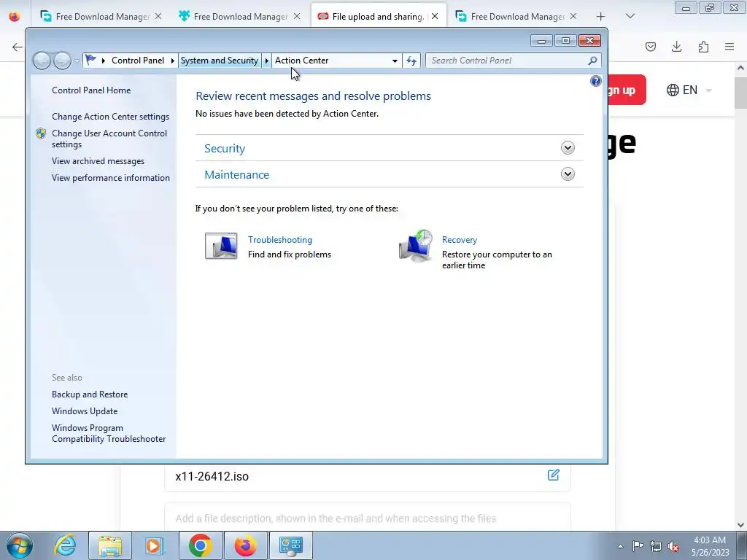The width and height of the screenshot is (747, 560).
Task: Open Firefox extensions puzzle icon
Action: [703, 47]
